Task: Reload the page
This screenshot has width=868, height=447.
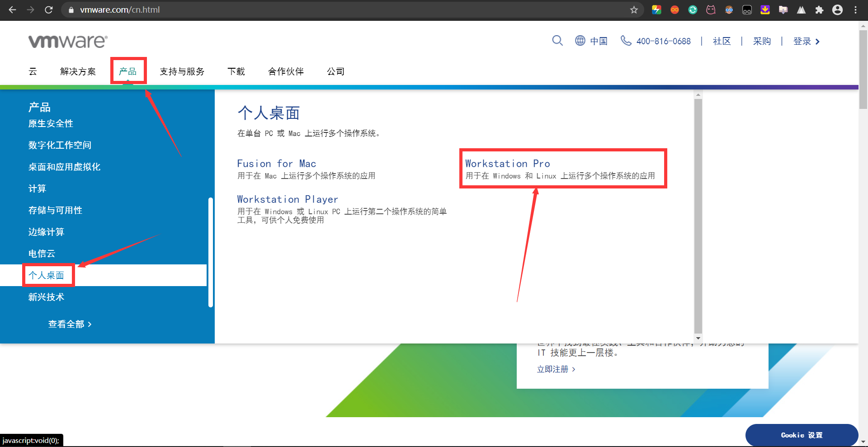Action: 49,9
